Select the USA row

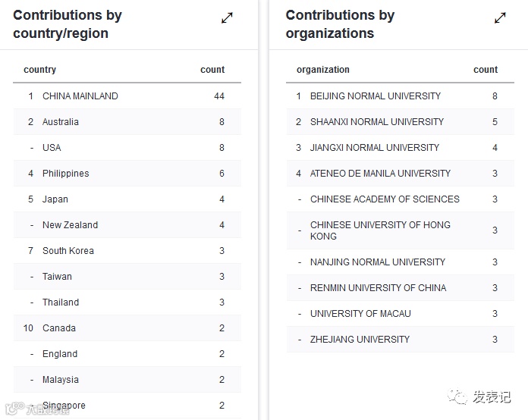[52, 148]
